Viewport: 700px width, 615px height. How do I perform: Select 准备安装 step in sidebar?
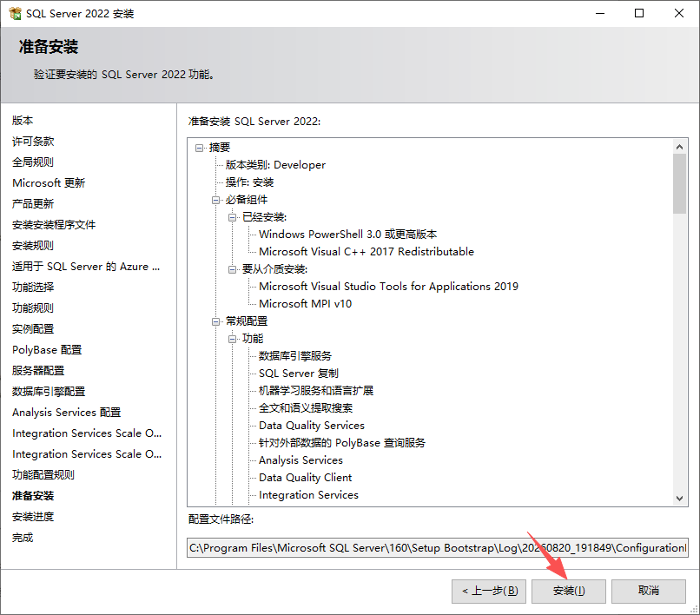point(33,496)
